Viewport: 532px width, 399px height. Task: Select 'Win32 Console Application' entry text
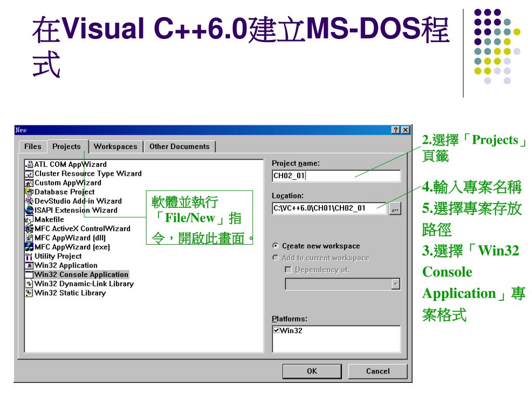(x=82, y=274)
